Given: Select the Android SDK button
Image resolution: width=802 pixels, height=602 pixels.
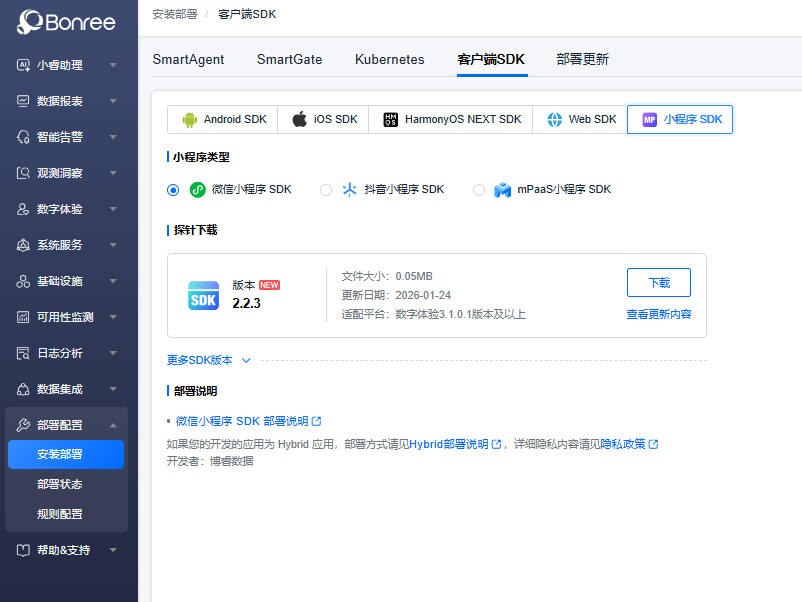Looking at the screenshot, I should [222, 120].
